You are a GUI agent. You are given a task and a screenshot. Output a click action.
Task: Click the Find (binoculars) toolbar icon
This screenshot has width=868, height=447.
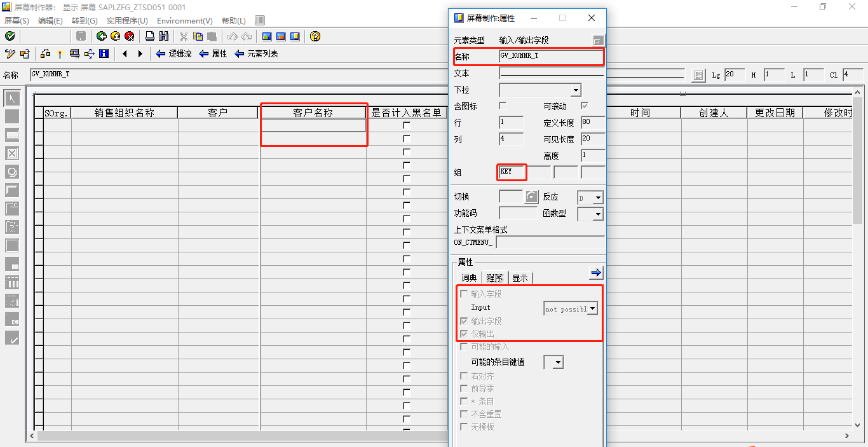(164, 36)
